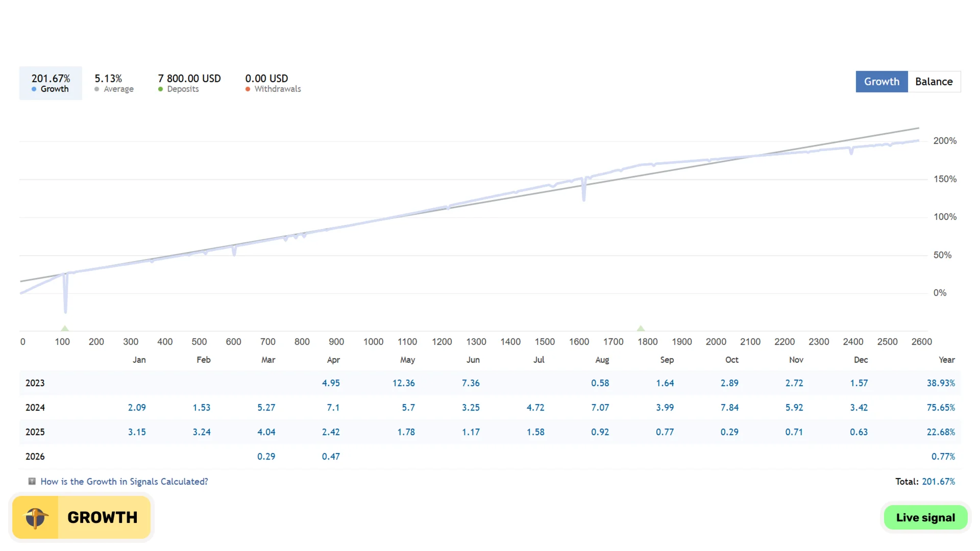The height and width of the screenshot is (551, 980).
Task: Click the 2025 January value 3.15
Action: coord(137,432)
